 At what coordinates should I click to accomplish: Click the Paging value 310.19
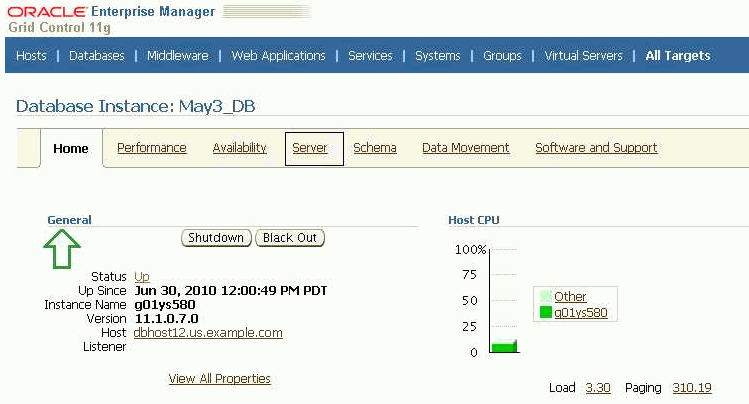692,388
